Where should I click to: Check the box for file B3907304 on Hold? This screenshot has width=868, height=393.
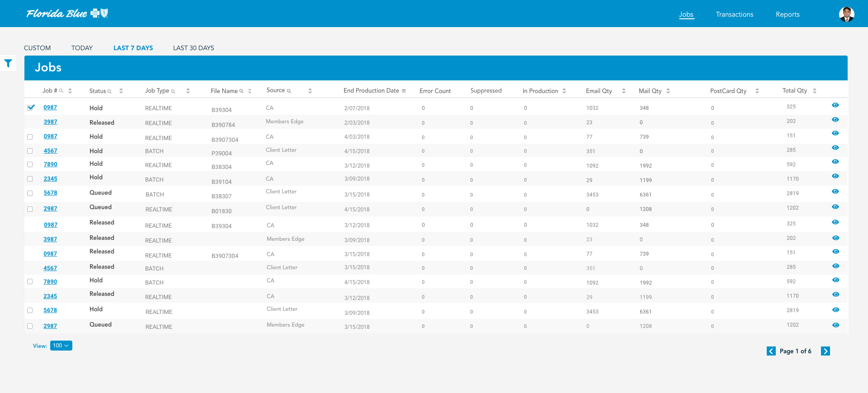[x=30, y=137]
